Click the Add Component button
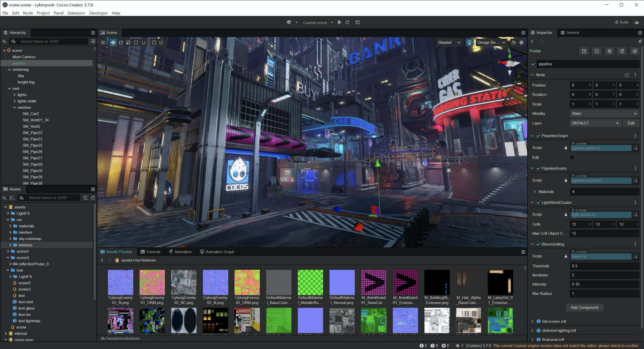 (x=584, y=307)
